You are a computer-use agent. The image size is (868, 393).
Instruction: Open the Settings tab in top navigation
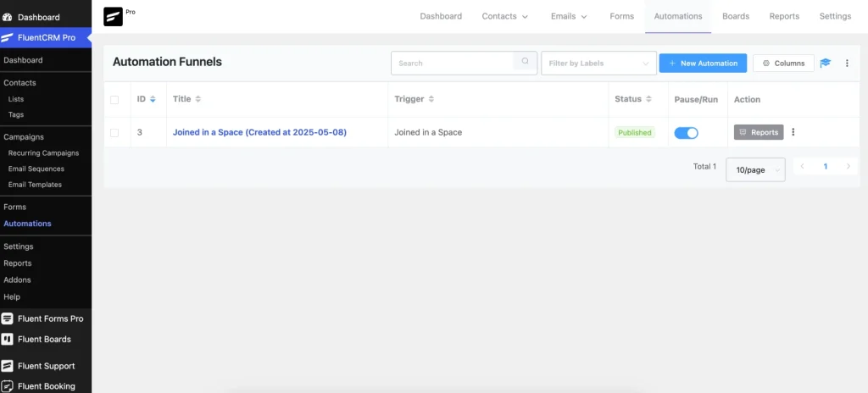835,17
